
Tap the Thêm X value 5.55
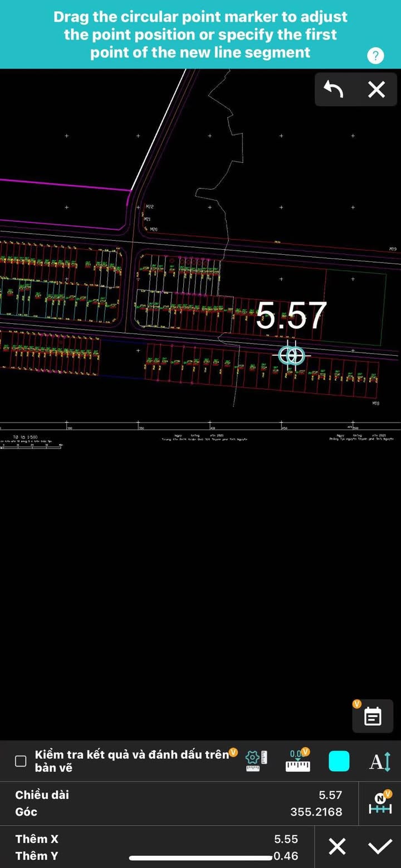tap(286, 839)
